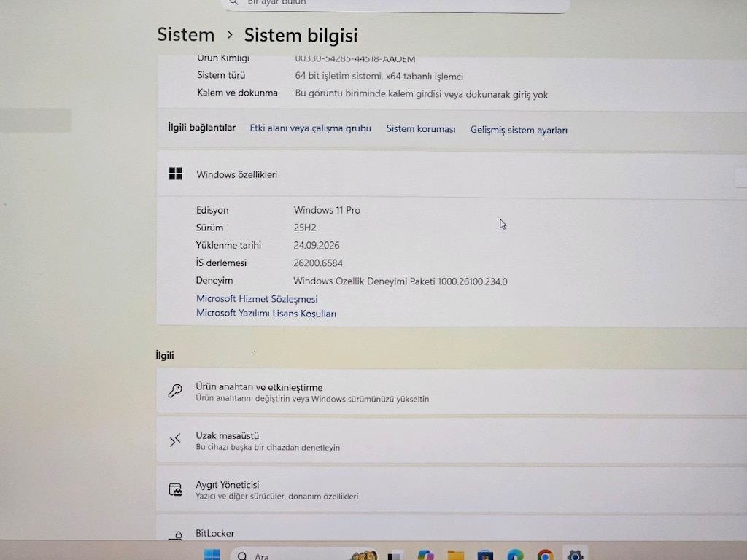
Task: Launch Google Chrome from the taskbar
Action: pyautogui.click(x=545, y=555)
